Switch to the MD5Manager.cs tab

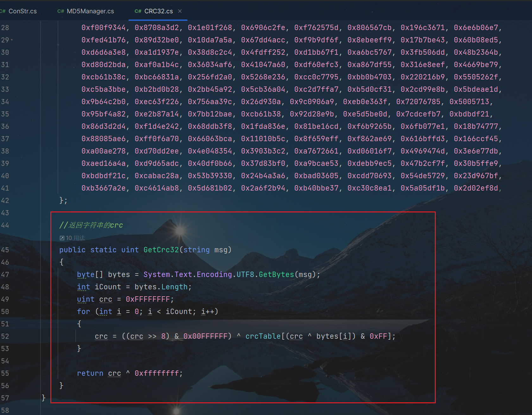click(x=90, y=11)
